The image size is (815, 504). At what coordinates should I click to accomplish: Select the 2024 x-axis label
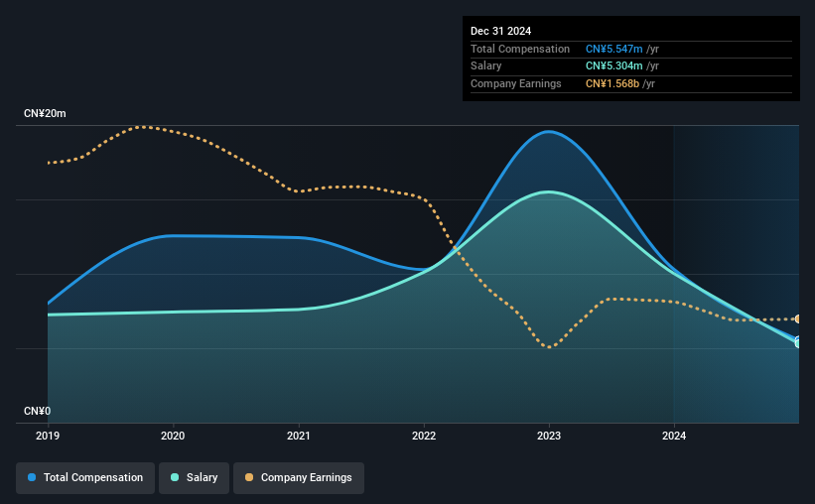click(674, 436)
